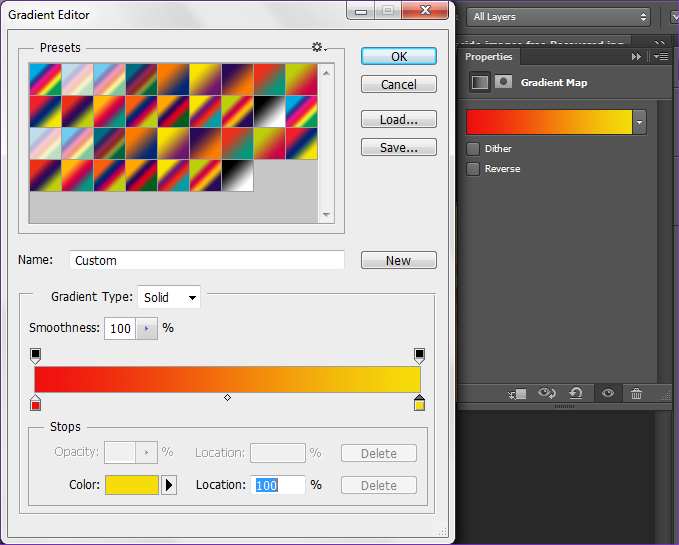Toggle adjustment layer visibility eye
The height and width of the screenshot is (545, 679).
point(607,394)
